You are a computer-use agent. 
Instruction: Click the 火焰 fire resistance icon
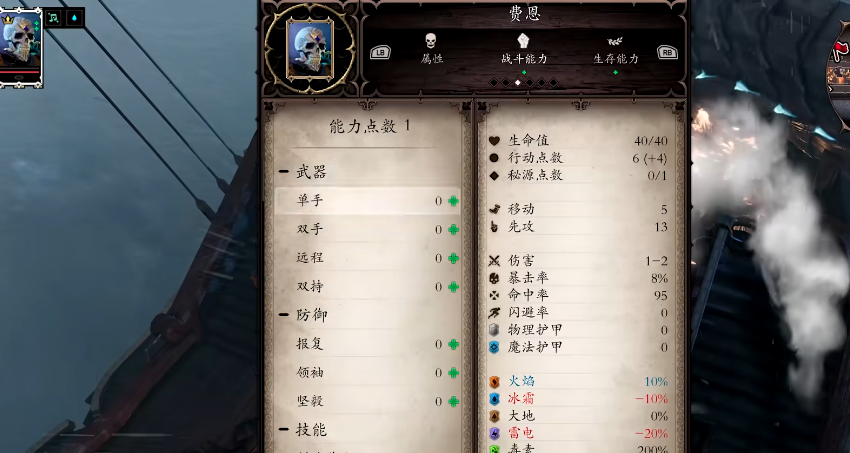494,381
